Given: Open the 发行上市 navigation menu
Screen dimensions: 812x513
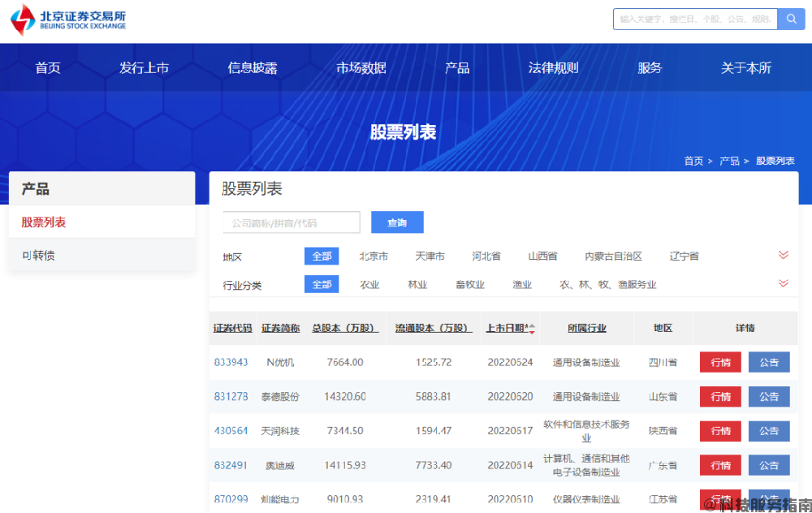Looking at the screenshot, I should (144, 68).
